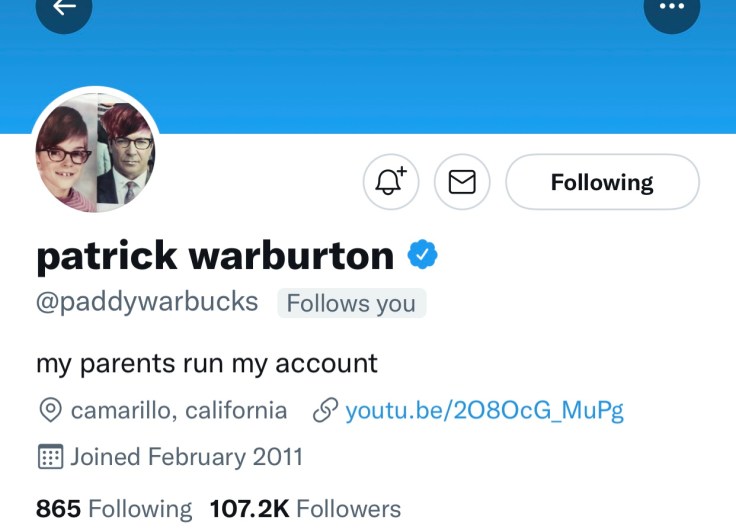Open the profile picture

(x=96, y=150)
